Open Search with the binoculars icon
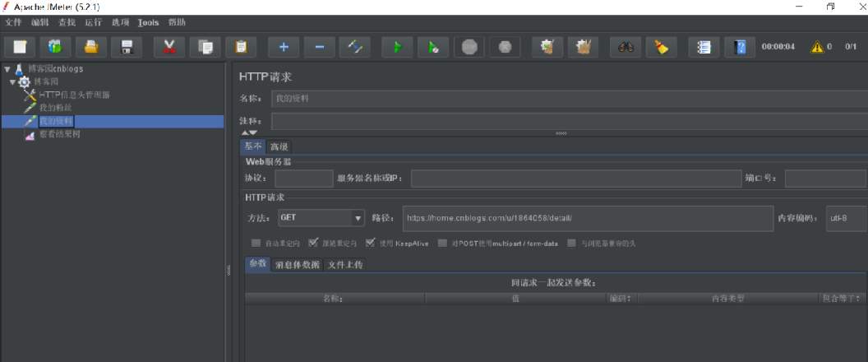The height and width of the screenshot is (362, 868). pyautogui.click(x=626, y=47)
